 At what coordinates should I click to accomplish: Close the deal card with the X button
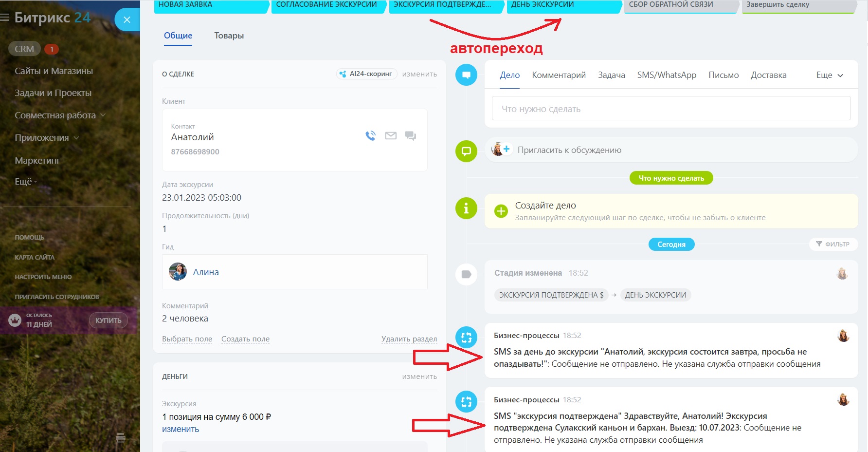127,19
